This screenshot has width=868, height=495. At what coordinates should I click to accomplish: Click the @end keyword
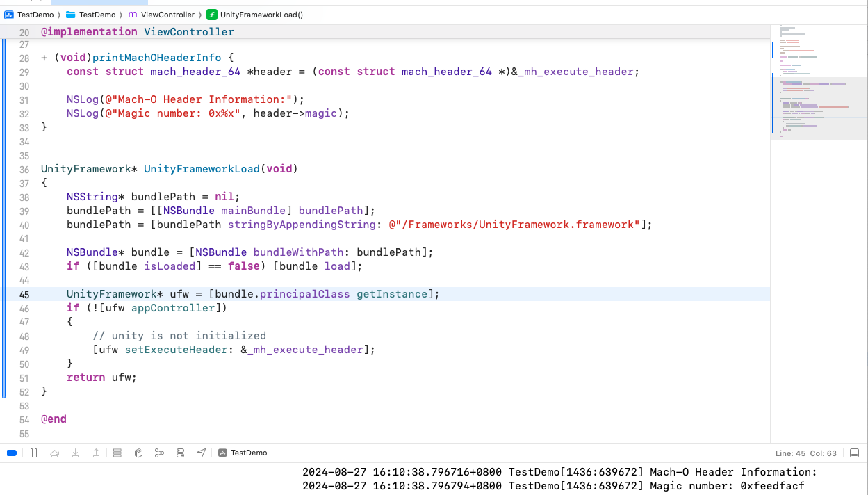tap(54, 419)
